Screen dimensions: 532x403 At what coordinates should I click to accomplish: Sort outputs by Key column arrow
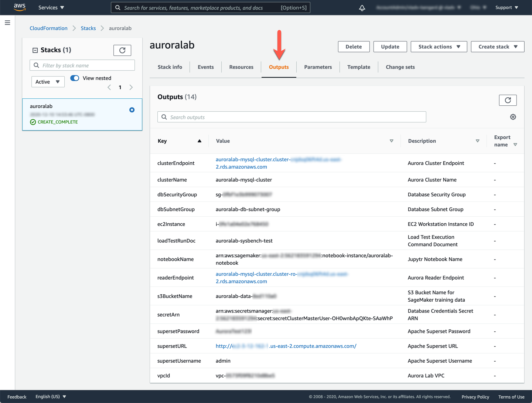pyautogui.click(x=199, y=141)
